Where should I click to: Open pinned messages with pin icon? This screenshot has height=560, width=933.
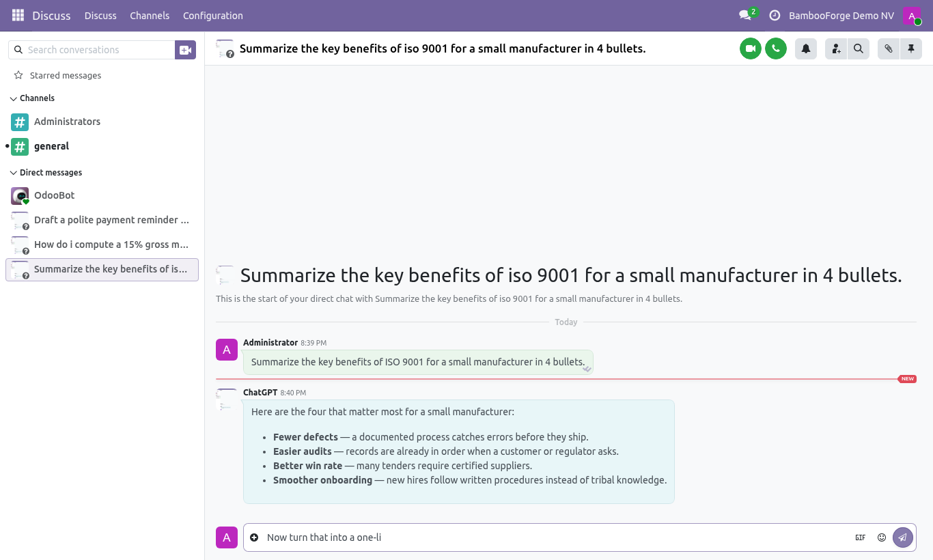(x=910, y=48)
